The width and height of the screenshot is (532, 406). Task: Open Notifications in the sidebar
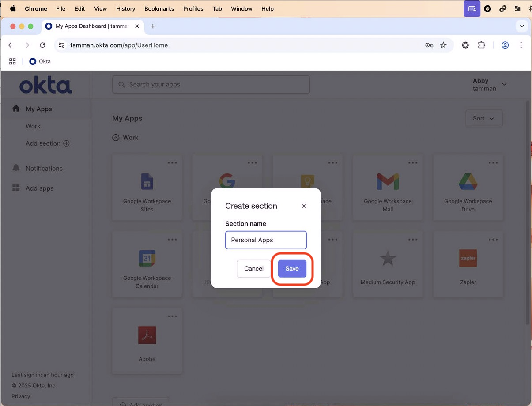coord(44,169)
